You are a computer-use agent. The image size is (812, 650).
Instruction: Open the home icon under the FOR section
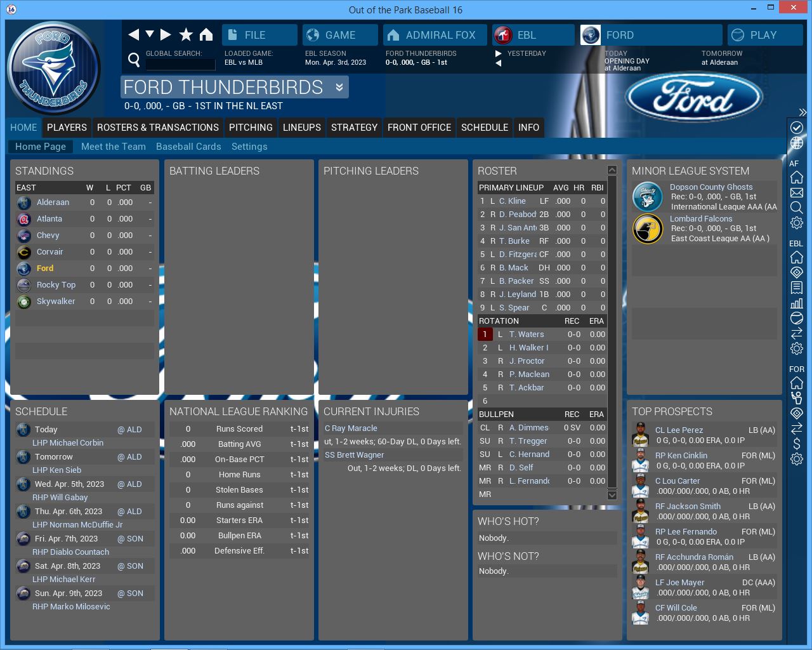[797, 383]
